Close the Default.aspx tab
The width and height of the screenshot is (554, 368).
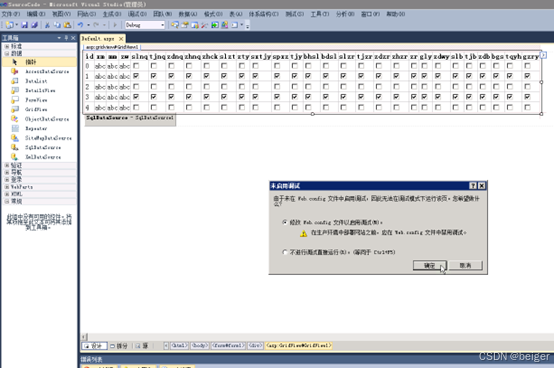point(121,39)
